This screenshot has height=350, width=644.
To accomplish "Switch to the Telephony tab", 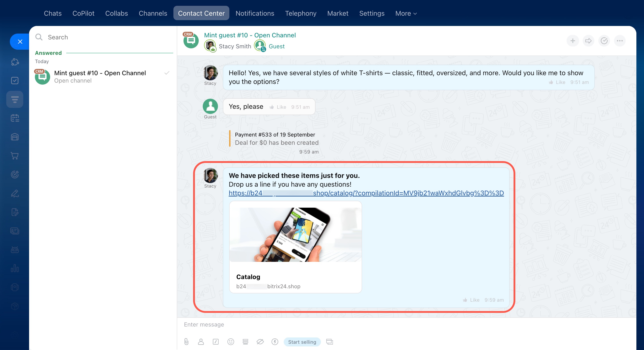I will click(x=301, y=13).
